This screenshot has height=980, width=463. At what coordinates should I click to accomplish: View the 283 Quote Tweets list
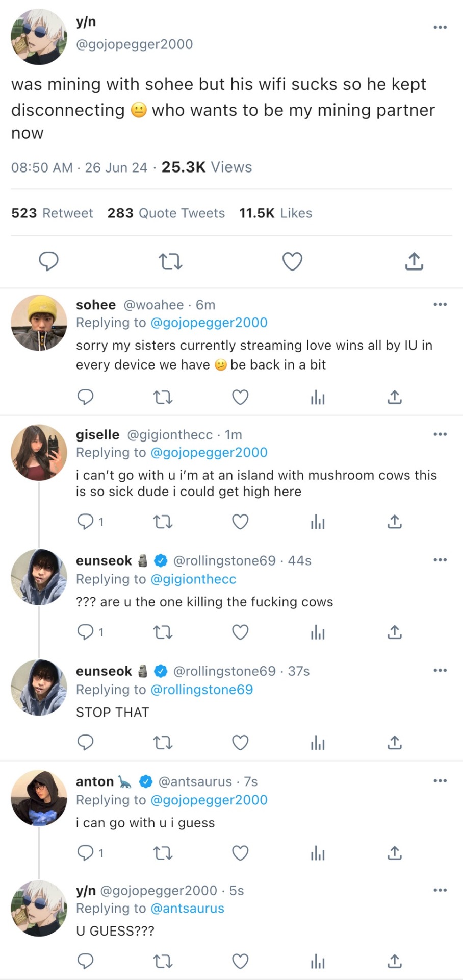[x=166, y=213]
